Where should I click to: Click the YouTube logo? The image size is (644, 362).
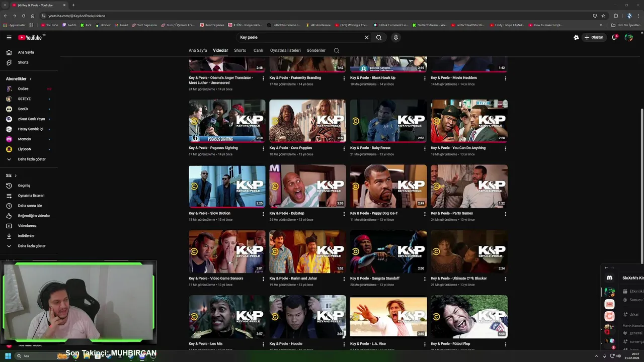pyautogui.click(x=31, y=37)
